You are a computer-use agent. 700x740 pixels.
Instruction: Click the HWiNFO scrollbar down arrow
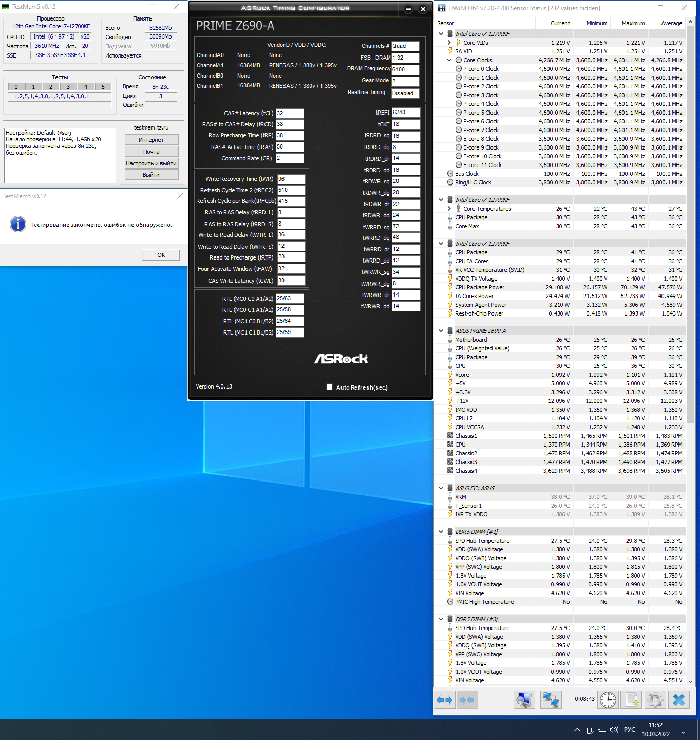[690, 681]
